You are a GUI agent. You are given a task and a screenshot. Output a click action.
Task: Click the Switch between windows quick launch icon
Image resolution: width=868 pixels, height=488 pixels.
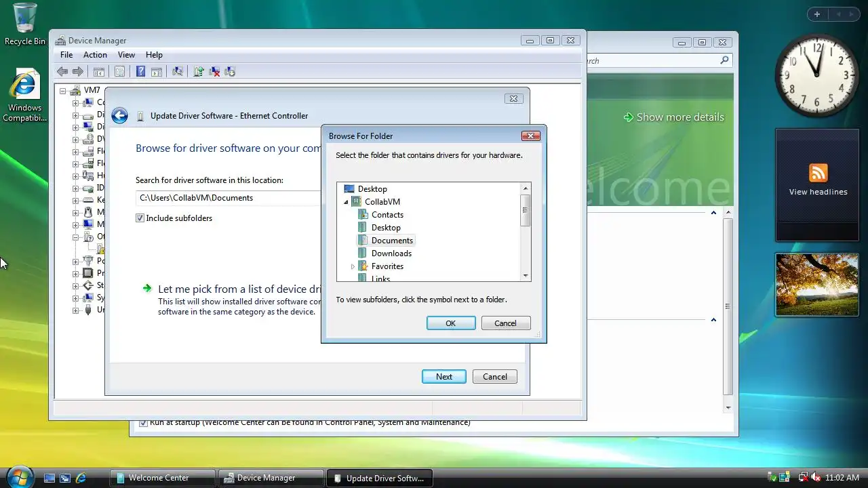[x=65, y=478]
